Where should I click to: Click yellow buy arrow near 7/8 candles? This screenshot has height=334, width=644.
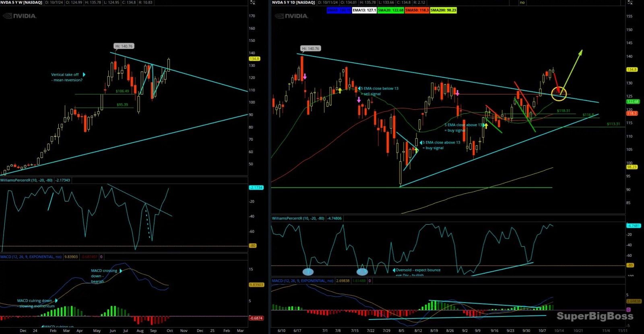click(x=340, y=90)
